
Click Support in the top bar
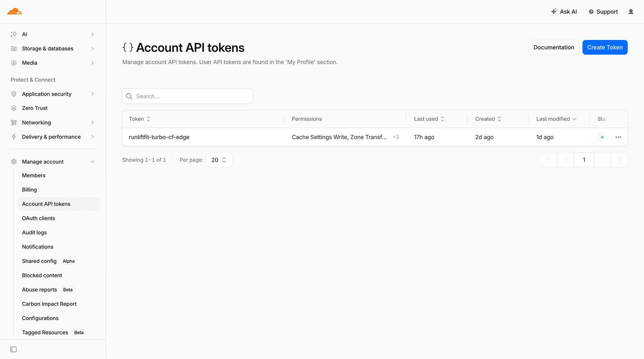pos(603,12)
